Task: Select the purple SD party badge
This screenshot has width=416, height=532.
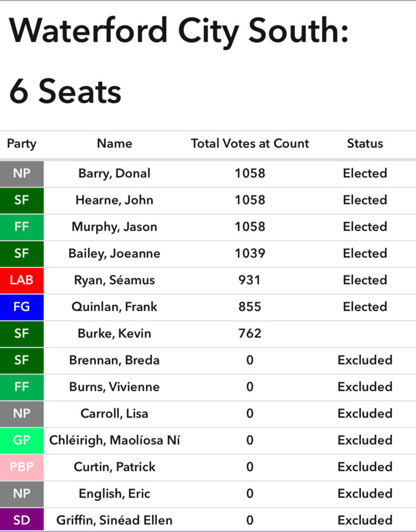Action: [x=22, y=520]
